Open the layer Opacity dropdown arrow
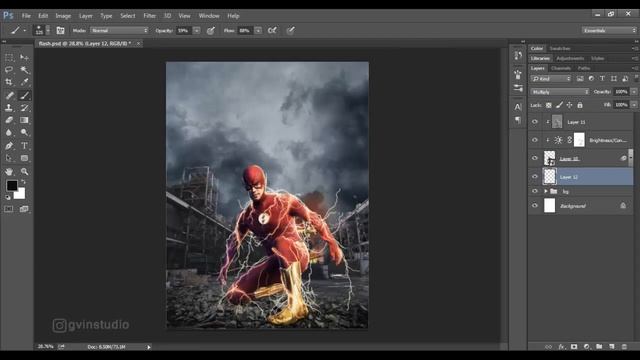640x360 pixels. pyautogui.click(x=634, y=92)
